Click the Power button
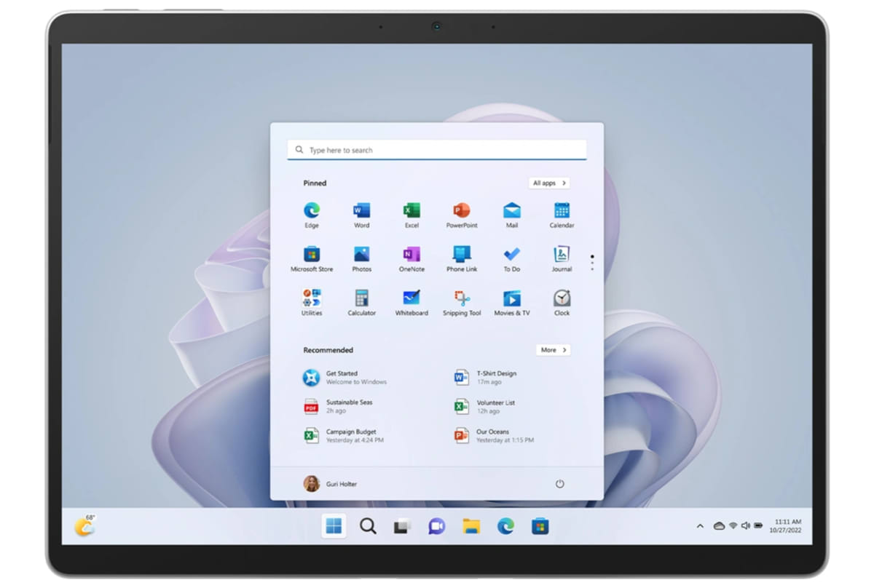 pos(560,483)
